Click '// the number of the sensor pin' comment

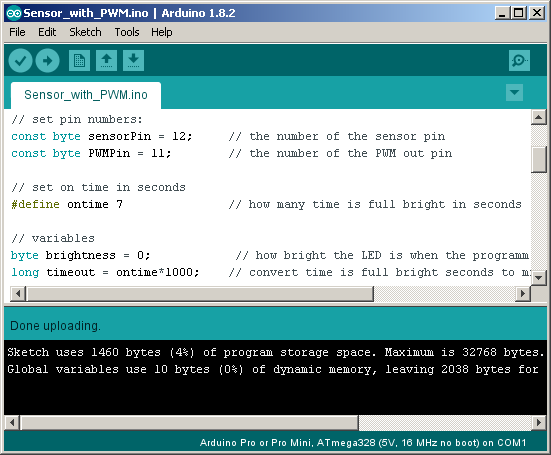point(337,136)
